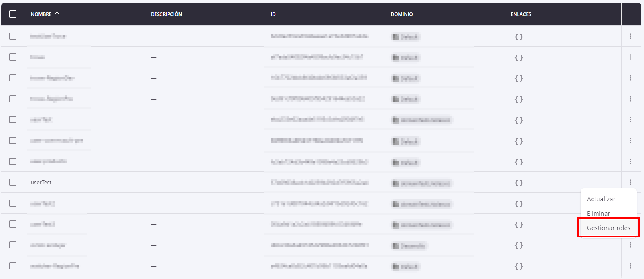The image size is (644, 279).
Task: Click the ID column header
Action: [x=273, y=14]
